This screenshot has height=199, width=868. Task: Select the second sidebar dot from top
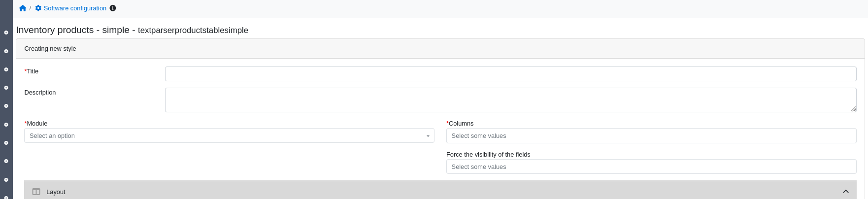click(x=6, y=51)
